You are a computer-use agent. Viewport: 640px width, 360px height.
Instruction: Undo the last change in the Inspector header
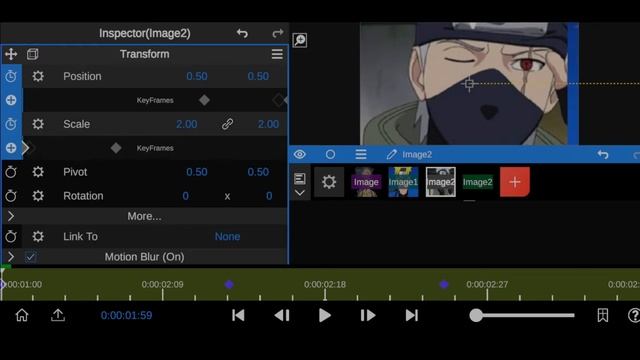(x=242, y=33)
